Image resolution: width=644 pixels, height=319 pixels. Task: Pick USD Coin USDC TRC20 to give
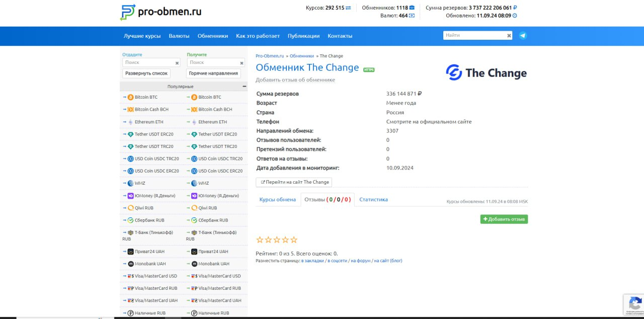[156, 158]
